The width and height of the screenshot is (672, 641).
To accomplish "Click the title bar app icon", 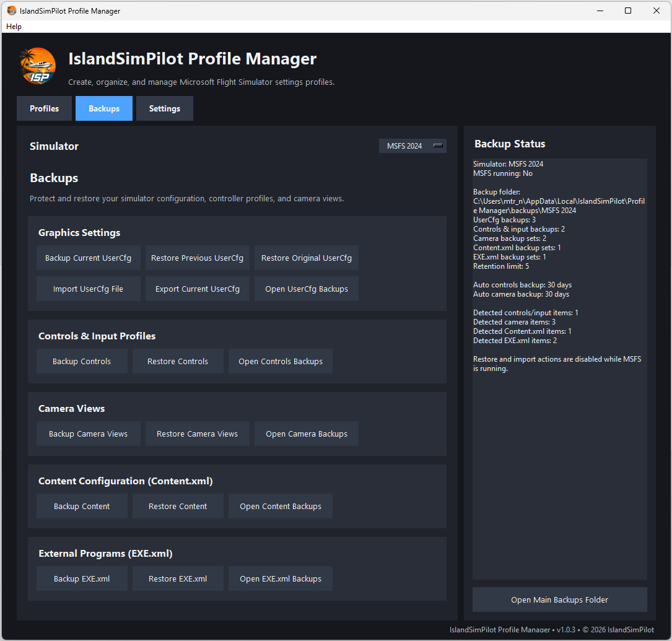I will [x=12, y=11].
